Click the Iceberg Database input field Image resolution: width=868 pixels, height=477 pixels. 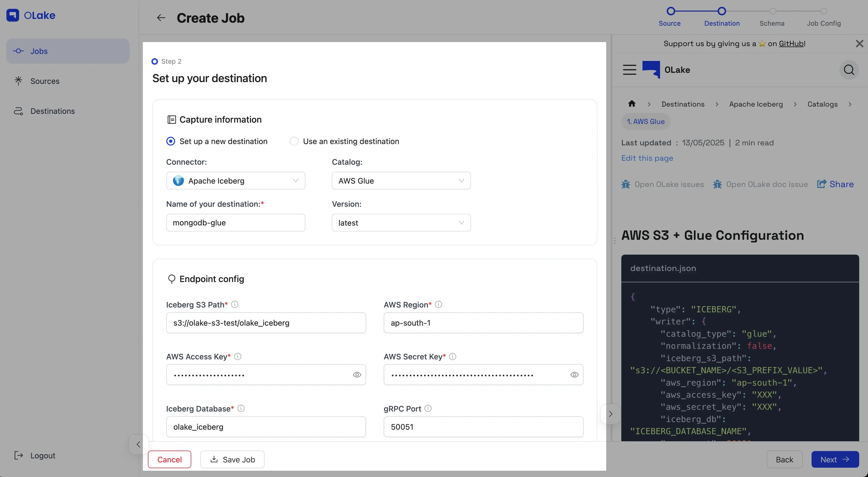click(x=266, y=427)
